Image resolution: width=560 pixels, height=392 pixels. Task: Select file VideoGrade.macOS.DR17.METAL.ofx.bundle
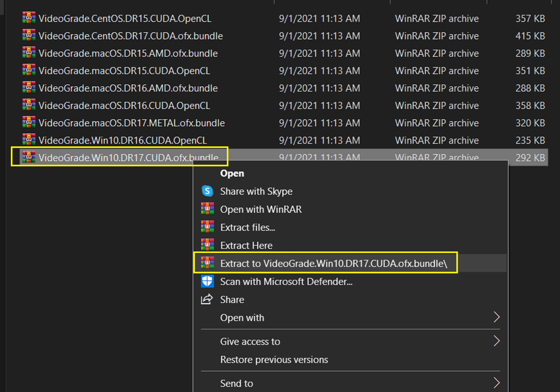pos(131,123)
